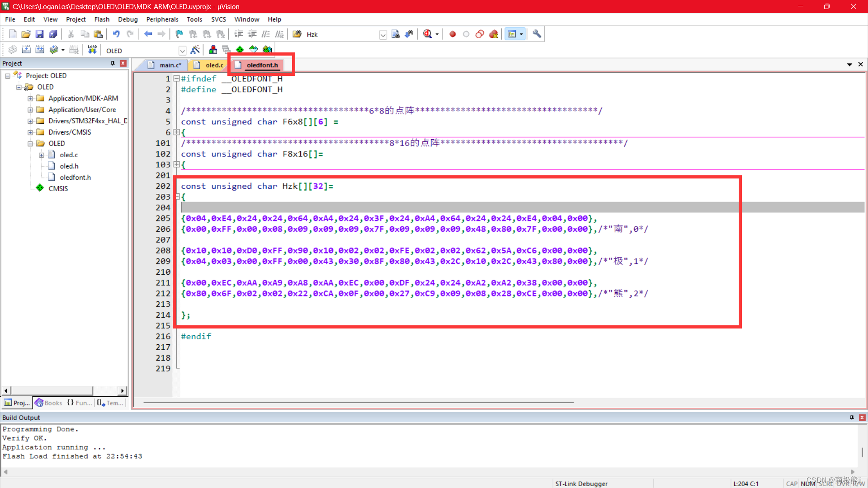868x488 pixels.
Task: Toggle auto-hide pin on Build Output panel
Action: tap(852, 418)
